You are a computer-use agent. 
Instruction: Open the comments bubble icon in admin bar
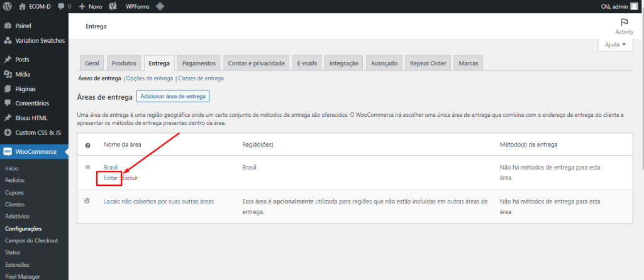61,6
